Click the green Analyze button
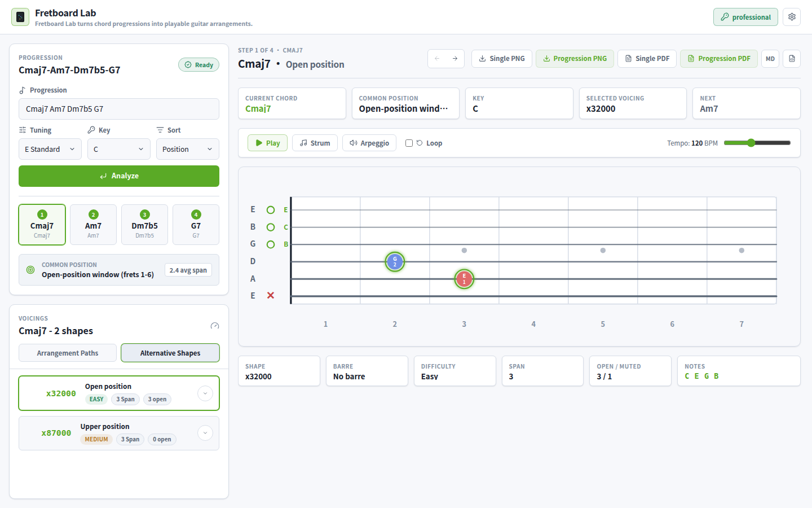This screenshot has height=508, width=812. coord(119,176)
